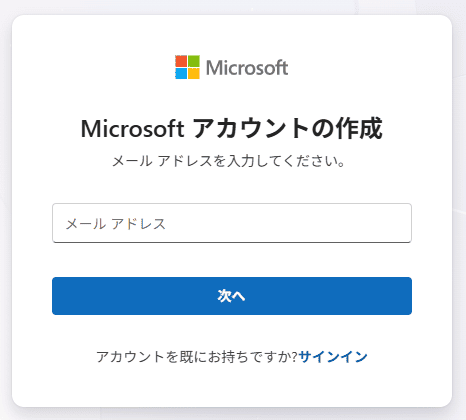
Task: Click the メール アドレスを入力してください subtitle
Action: click(229, 161)
